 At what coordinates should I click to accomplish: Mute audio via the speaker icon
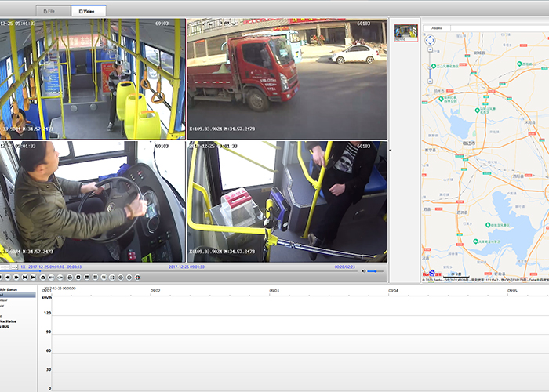coord(363,271)
